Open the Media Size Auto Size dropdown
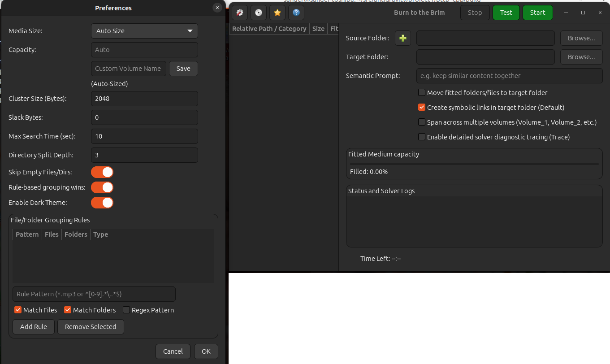The image size is (610, 364). pyautogui.click(x=144, y=31)
